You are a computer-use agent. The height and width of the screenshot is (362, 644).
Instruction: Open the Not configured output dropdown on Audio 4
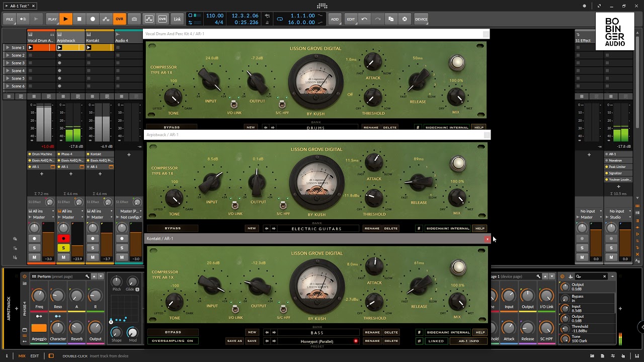click(x=129, y=217)
